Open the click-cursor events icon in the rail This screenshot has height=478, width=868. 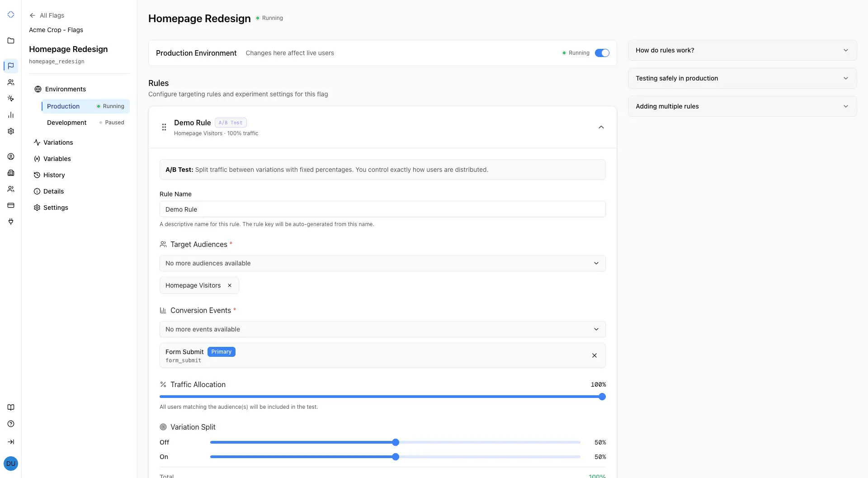[x=11, y=99]
